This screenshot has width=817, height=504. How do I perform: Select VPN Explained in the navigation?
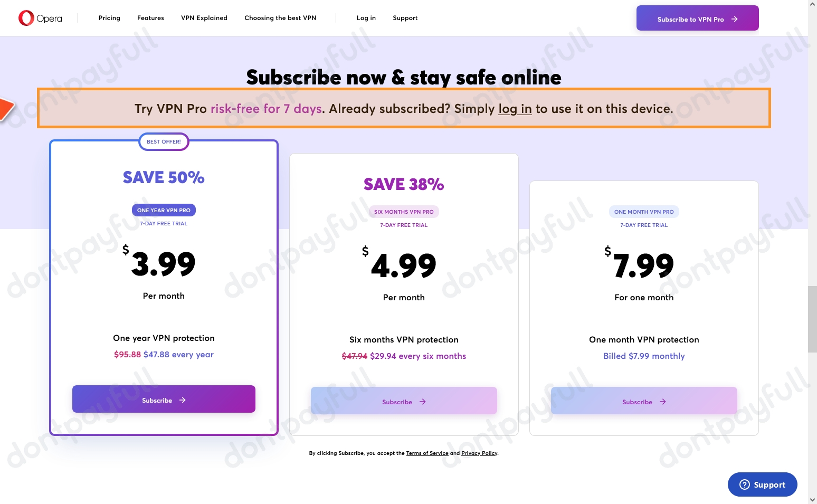(x=204, y=18)
